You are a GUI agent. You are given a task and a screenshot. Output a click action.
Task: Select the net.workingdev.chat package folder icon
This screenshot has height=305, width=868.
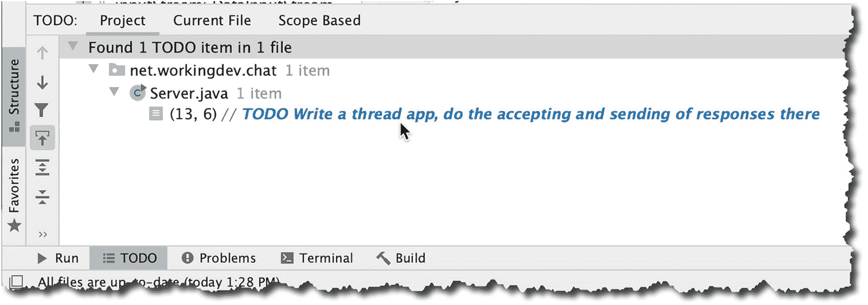(x=117, y=69)
